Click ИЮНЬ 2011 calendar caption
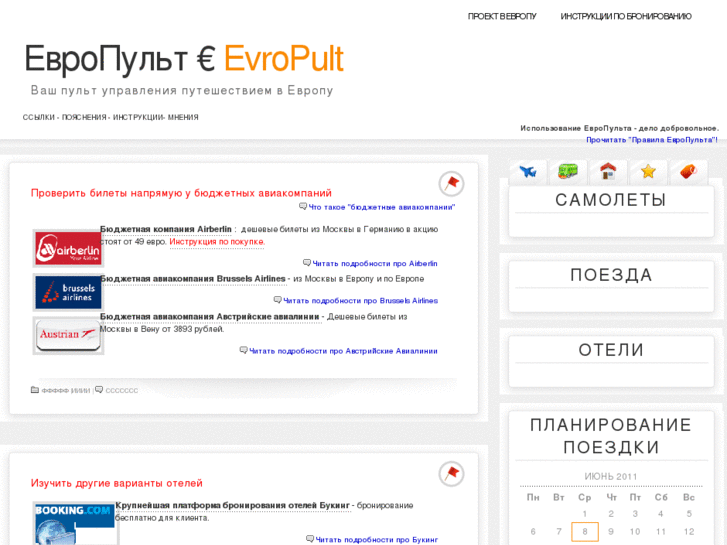 coord(611,476)
